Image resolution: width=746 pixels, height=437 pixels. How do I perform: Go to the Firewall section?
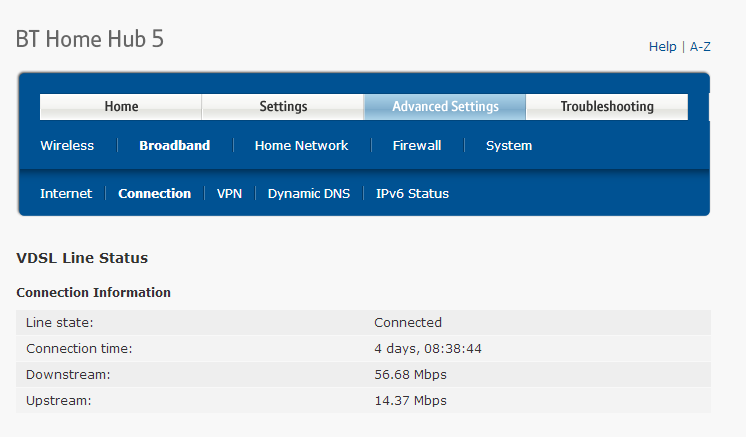(x=417, y=146)
